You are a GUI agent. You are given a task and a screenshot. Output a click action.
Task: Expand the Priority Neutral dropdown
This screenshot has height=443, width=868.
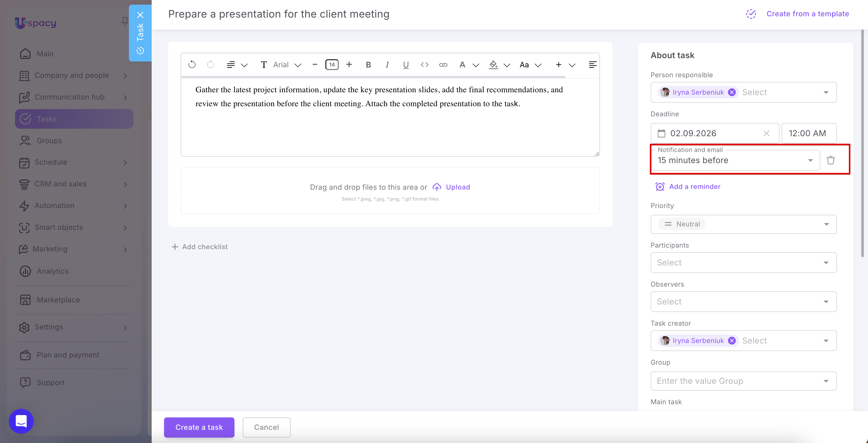coord(743,224)
